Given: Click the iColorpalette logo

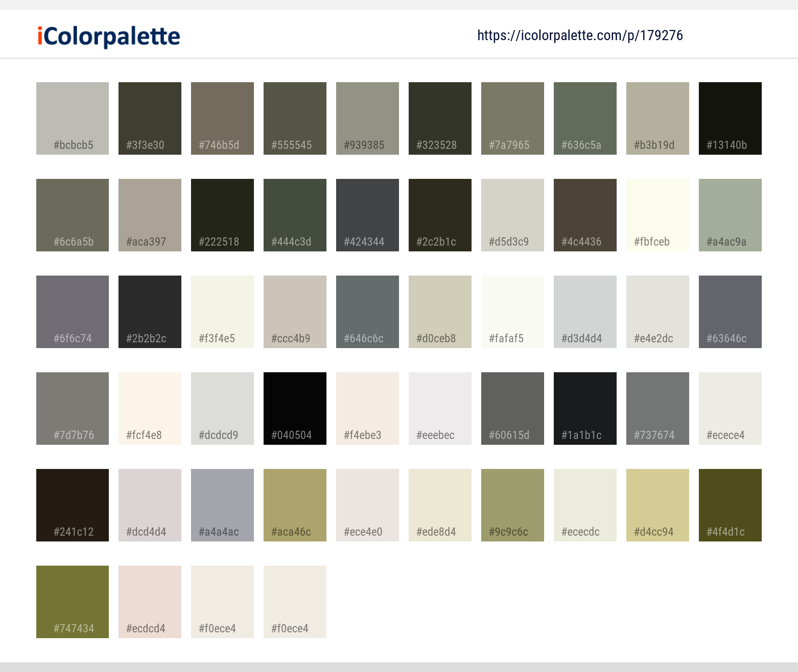Looking at the screenshot, I should 109,36.
